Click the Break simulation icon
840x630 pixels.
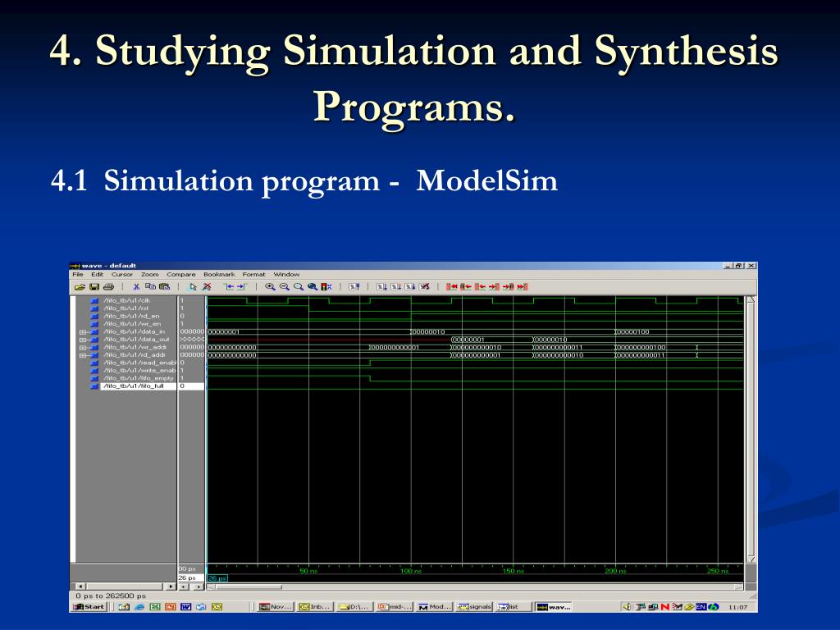[x=424, y=286]
